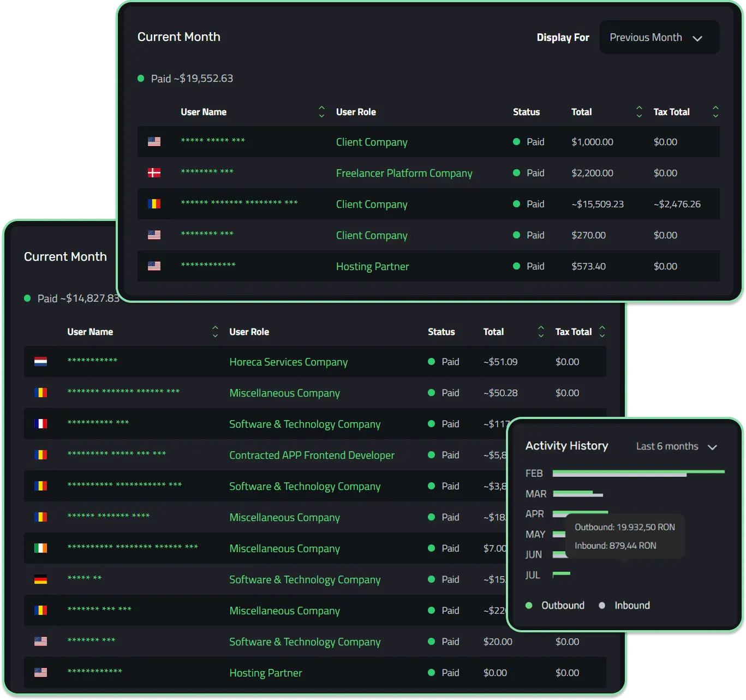
Task: Click the Ireland flag in $7.00 row
Action: 40,548
